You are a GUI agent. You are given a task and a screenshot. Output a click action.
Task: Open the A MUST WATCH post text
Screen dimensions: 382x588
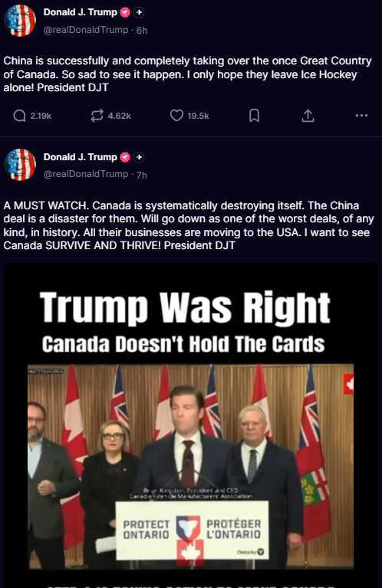click(189, 225)
